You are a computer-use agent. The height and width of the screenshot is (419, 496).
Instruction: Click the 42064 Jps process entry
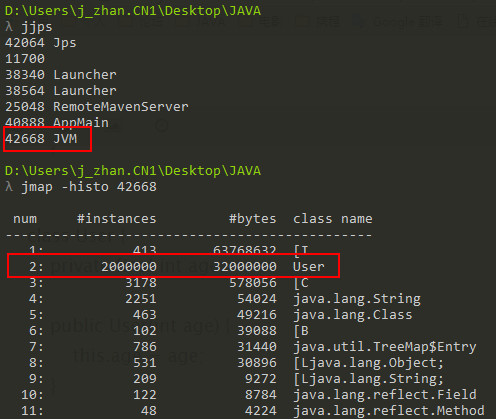coord(41,43)
